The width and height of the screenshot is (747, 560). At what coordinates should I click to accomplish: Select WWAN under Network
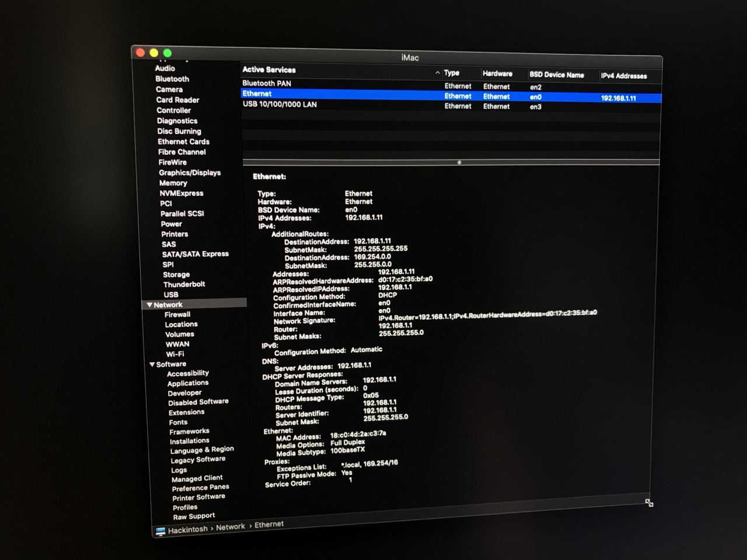(177, 344)
